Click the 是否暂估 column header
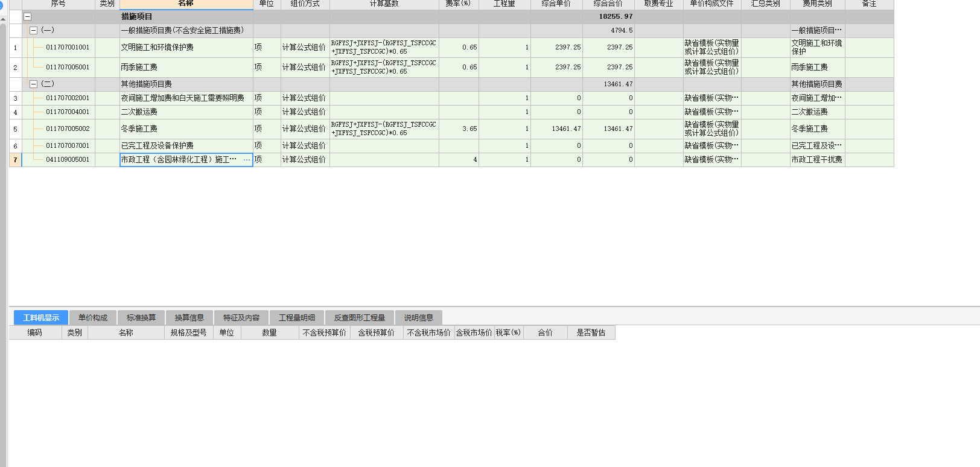The image size is (980, 467). 591,333
